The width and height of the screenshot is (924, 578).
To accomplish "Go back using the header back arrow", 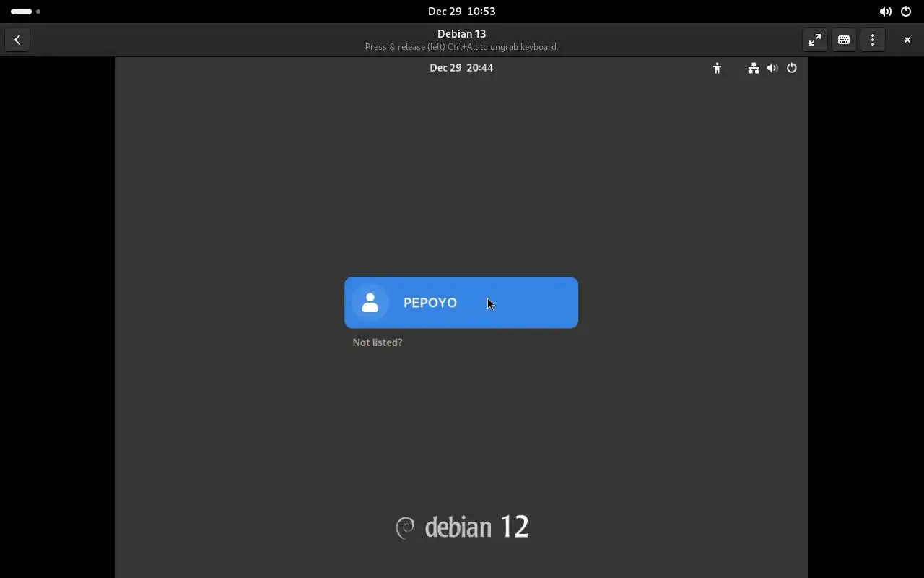I will [x=17, y=40].
